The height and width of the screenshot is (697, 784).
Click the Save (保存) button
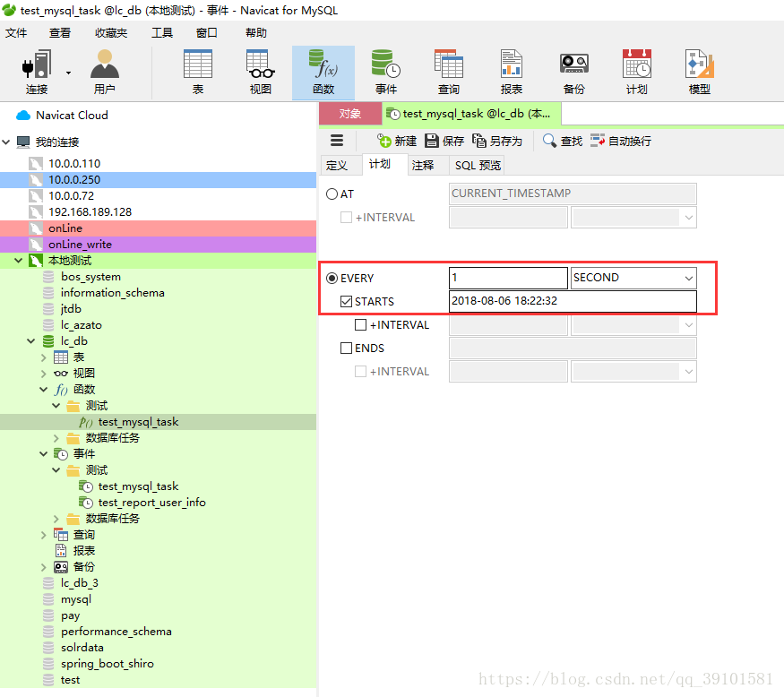(x=444, y=141)
